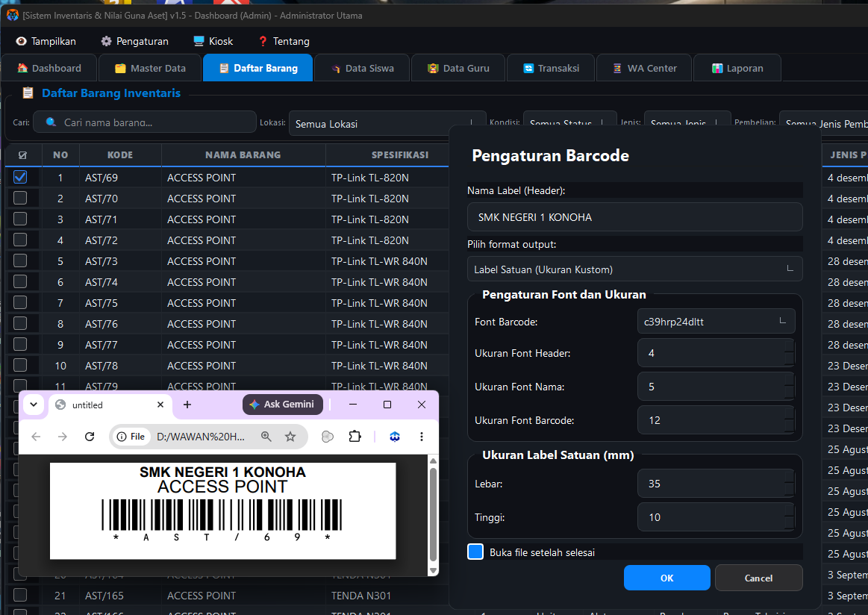This screenshot has width=868, height=615.
Task: Click the red question mark icon
Action: tap(263, 41)
